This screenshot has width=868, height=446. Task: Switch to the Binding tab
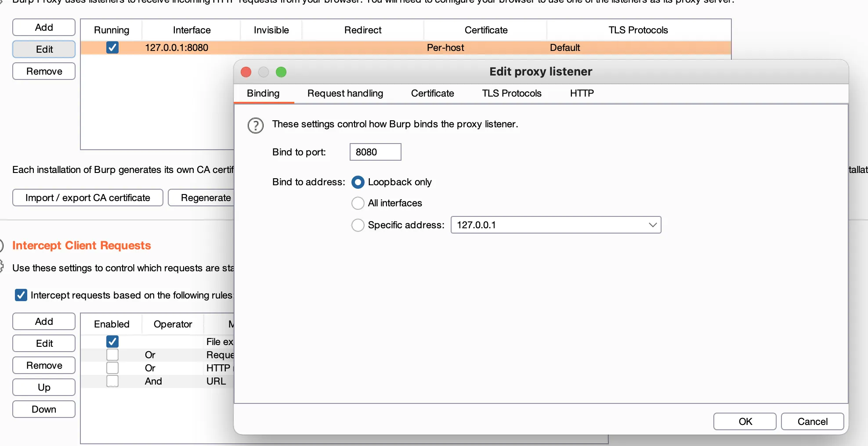point(263,94)
